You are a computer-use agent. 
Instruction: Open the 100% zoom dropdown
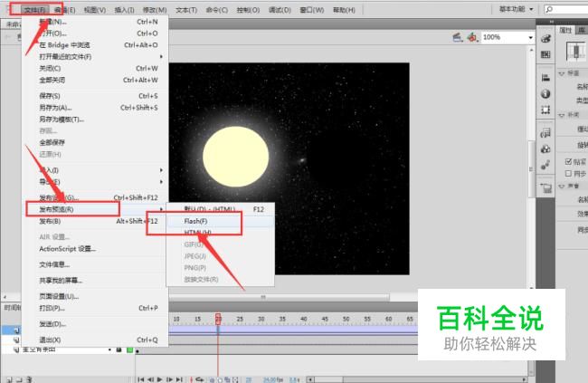(x=531, y=37)
